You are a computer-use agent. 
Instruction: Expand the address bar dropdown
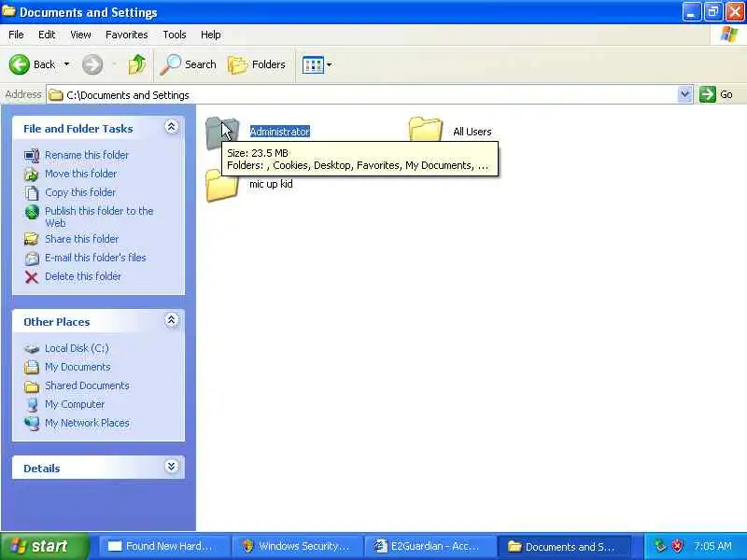coord(684,94)
